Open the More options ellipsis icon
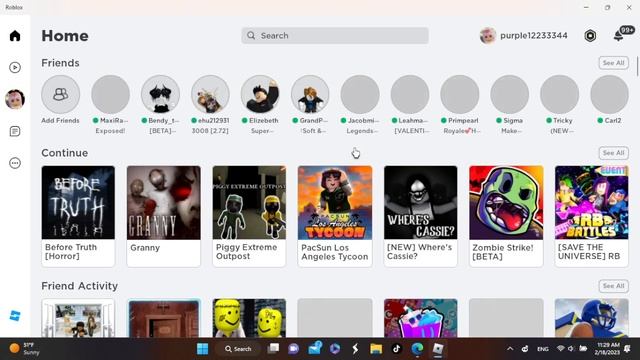Image resolution: width=640 pixels, height=360 pixels. coord(15,163)
